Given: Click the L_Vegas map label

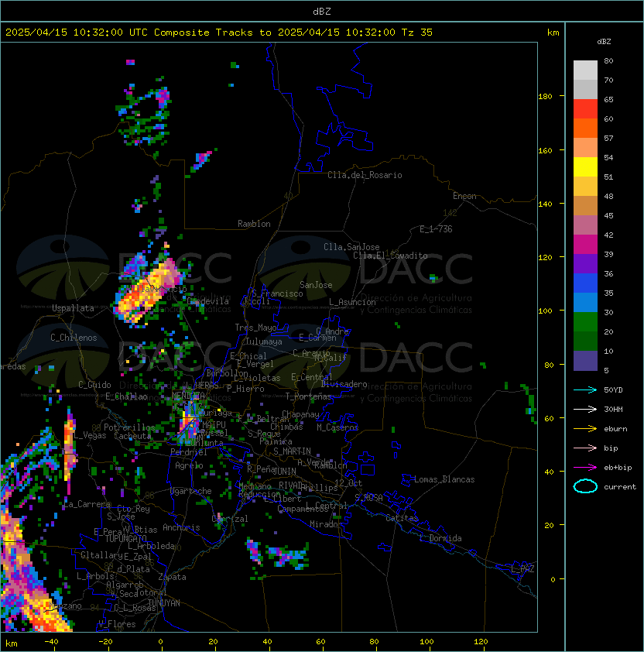Looking at the screenshot, I should tap(90, 435).
